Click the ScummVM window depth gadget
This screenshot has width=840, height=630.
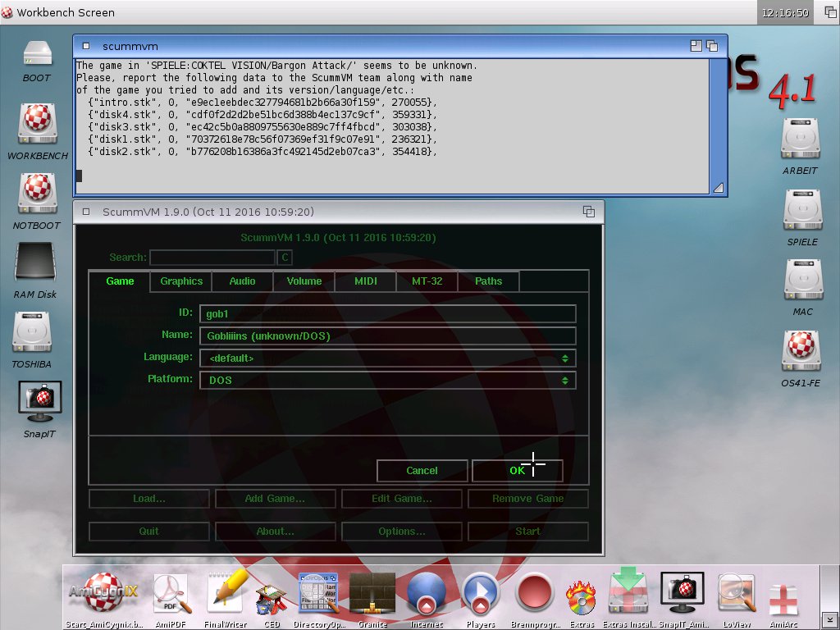(x=589, y=212)
